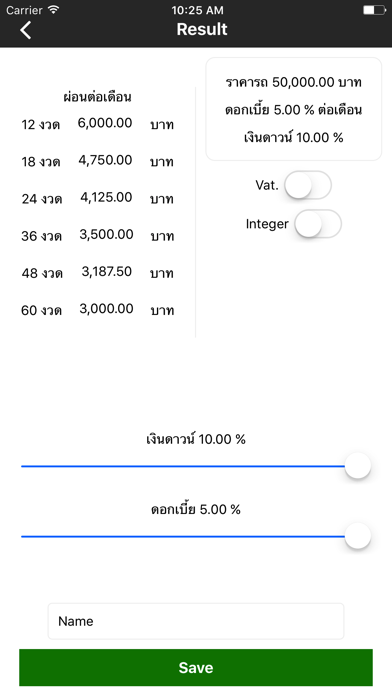This screenshot has height=696, width=392.
Task: Select the 18 งวด 4,750.00 row
Action: (x=98, y=161)
